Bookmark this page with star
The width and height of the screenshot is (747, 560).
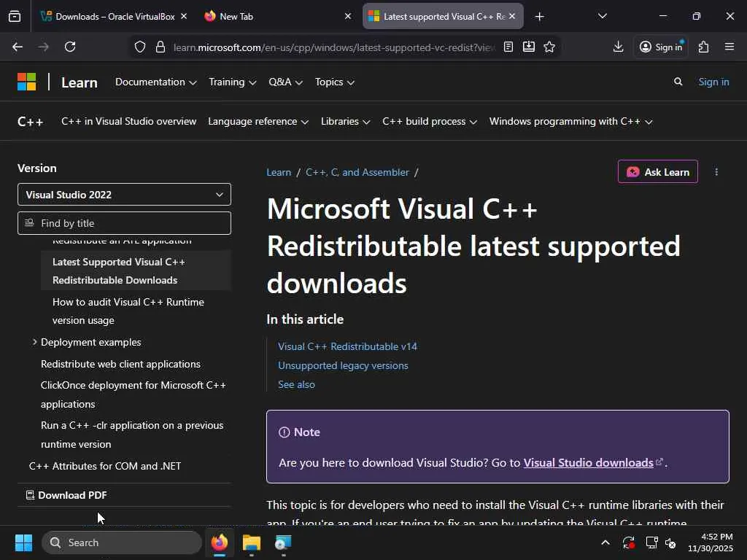click(549, 47)
